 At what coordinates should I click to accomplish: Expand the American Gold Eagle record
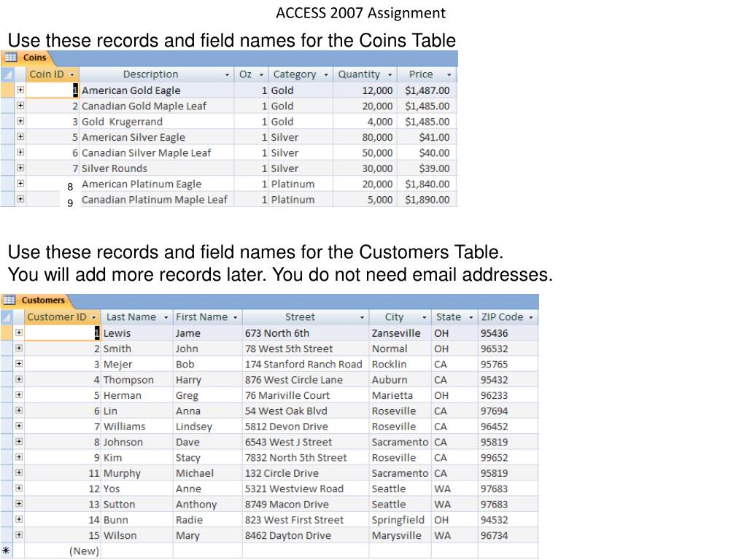pyautogui.click(x=20, y=90)
